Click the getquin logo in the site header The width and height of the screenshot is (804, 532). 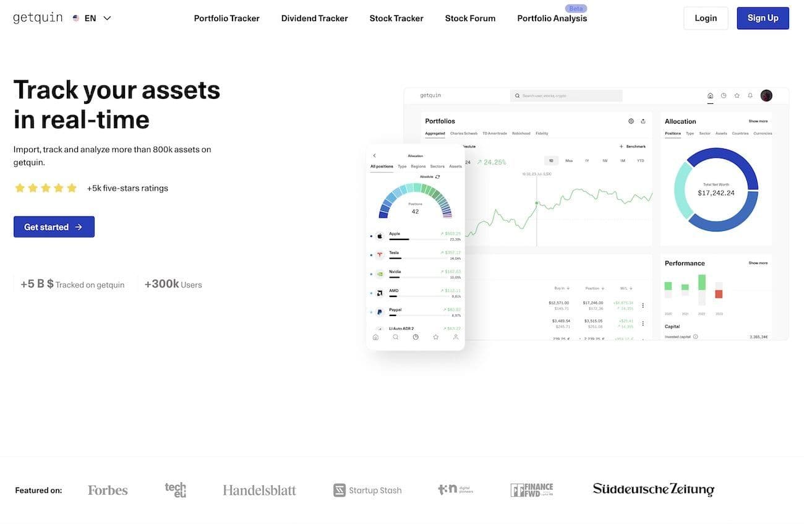[38, 18]
